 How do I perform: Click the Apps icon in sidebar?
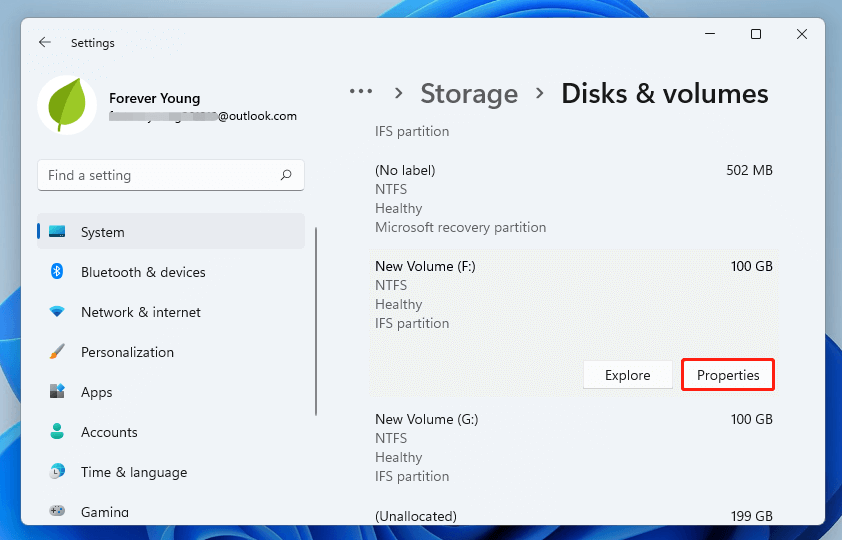tap(58, 392)
